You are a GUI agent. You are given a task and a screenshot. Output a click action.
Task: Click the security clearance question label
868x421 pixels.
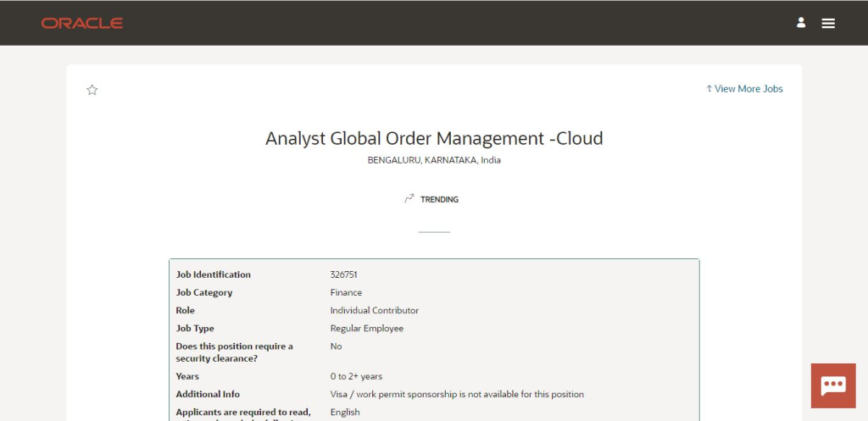pos(234,352)
